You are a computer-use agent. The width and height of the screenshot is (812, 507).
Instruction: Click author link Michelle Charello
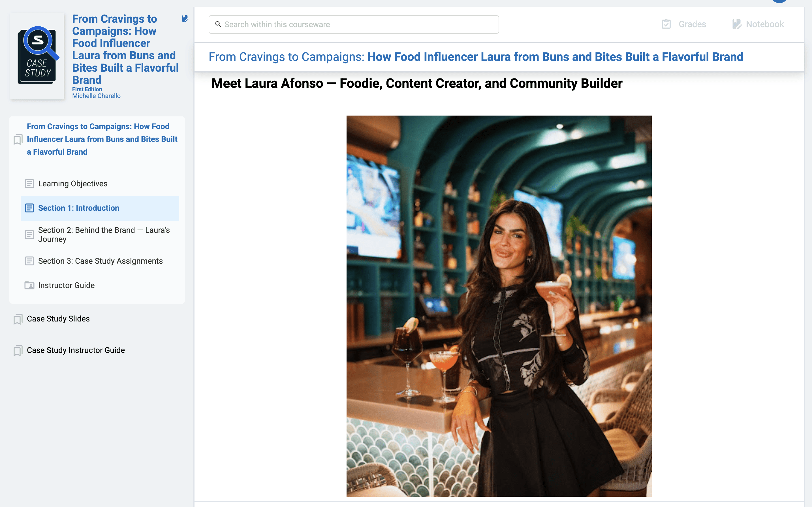coord(96,96)
